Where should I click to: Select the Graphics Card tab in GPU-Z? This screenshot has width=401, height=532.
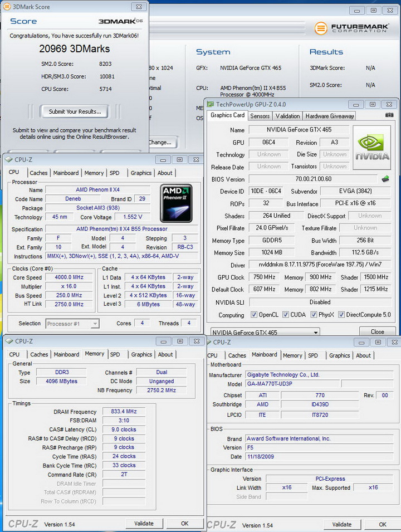[227, 115]
